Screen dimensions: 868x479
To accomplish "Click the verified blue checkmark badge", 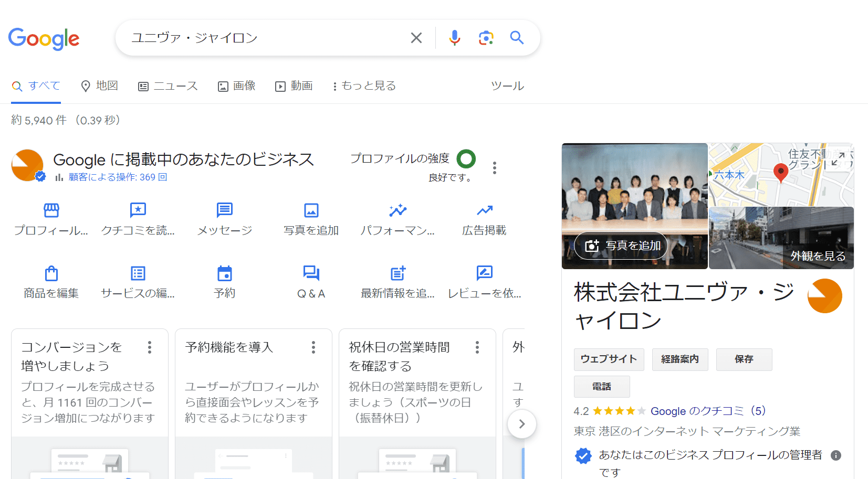I will point(583,456).
